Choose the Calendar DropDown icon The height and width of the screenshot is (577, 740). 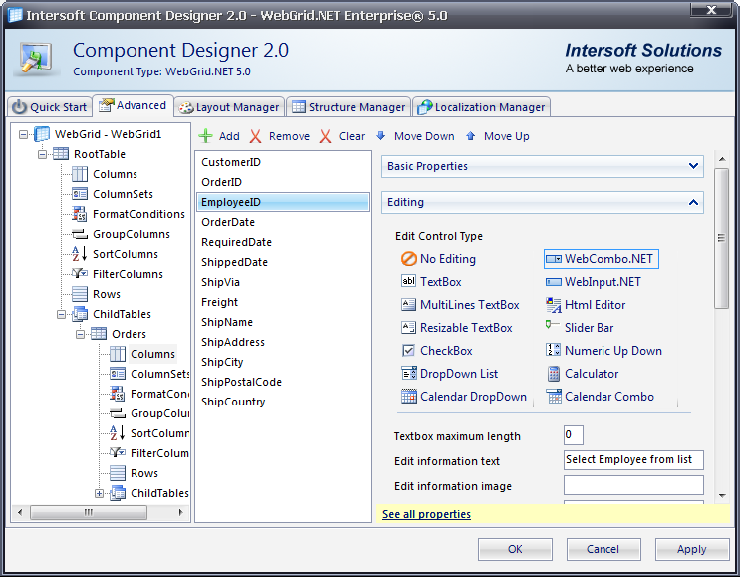(x=409, y=396)
